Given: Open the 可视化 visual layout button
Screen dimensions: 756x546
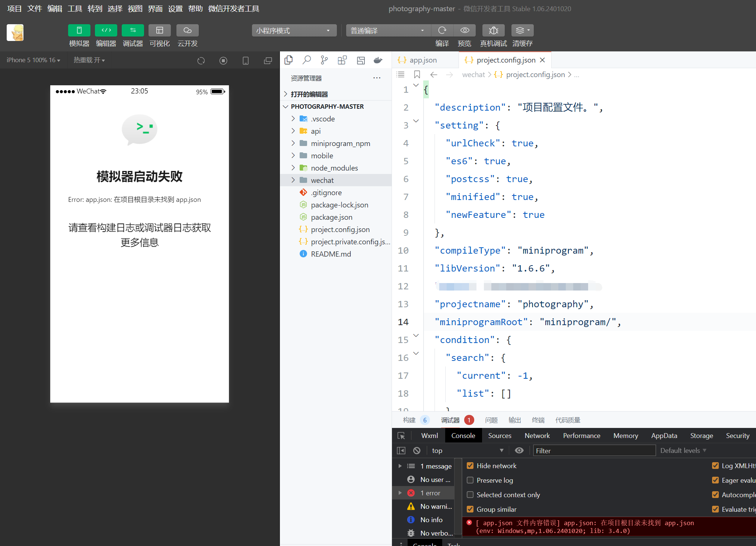Looking at the screenshot, I should pyautogui.click(x=160, y=30).
